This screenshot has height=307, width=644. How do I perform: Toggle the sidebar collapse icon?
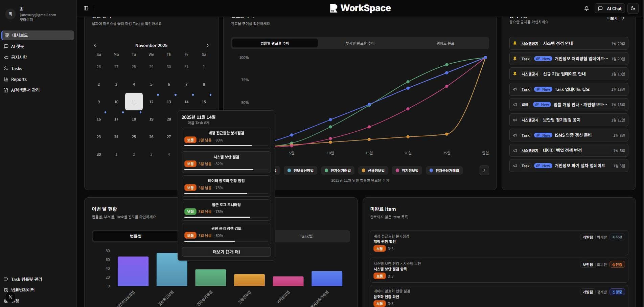tap(86, 8)
